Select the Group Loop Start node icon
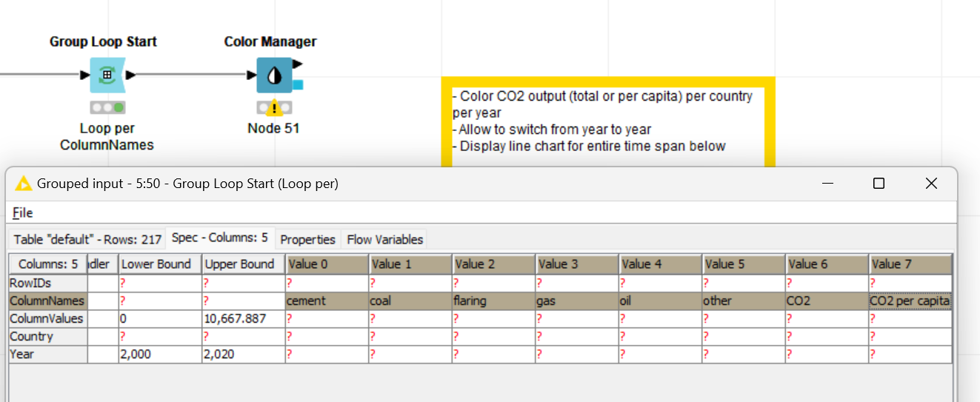 coord(107,75)
